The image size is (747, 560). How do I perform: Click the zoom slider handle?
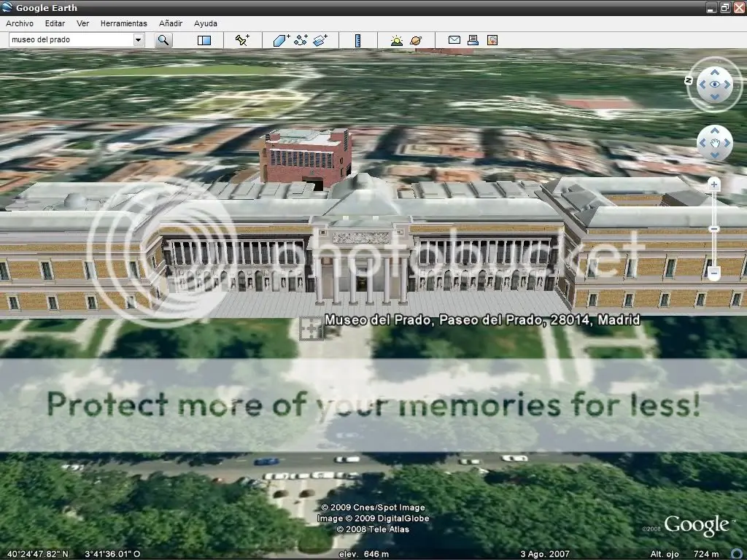pos(713,229)
